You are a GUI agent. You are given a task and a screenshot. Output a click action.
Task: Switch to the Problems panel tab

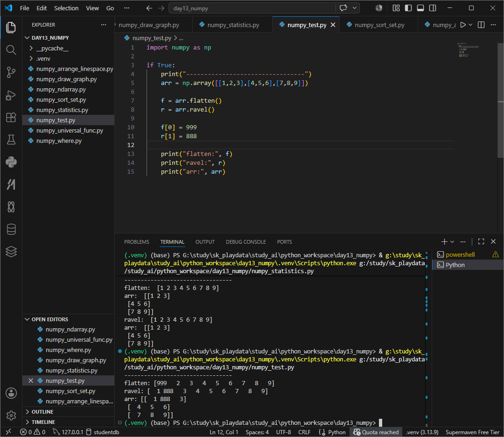pos(137,242)
